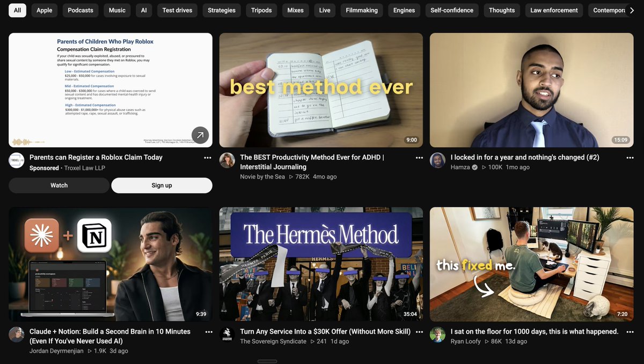Open more options for Interstitial Journaling video
The width and height of the screenshot is (644, 364).
[x=419, y=158]
